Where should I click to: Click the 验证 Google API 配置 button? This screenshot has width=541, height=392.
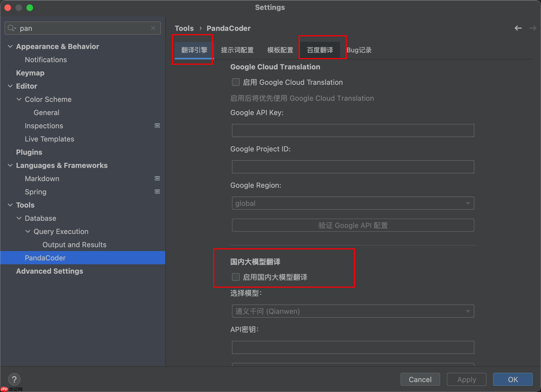tap(353, 225)
